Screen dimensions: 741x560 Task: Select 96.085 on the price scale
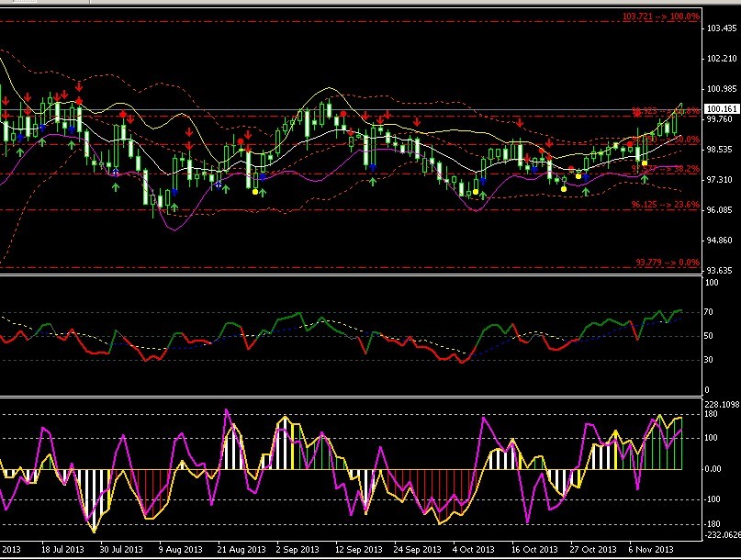click(719, 210)
